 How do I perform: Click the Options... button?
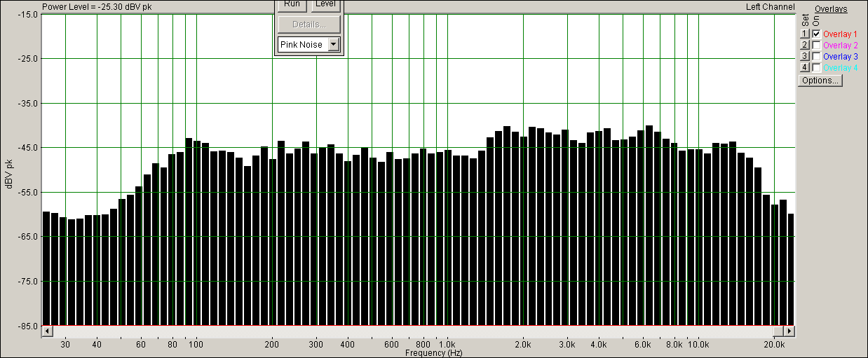click(820, 80)
